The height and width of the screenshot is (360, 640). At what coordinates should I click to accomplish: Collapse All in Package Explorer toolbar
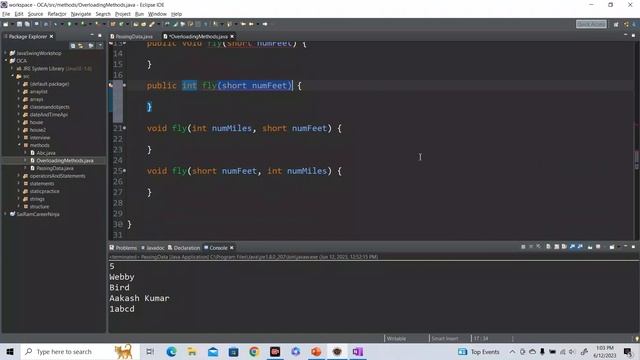click(x=73, y=46)
